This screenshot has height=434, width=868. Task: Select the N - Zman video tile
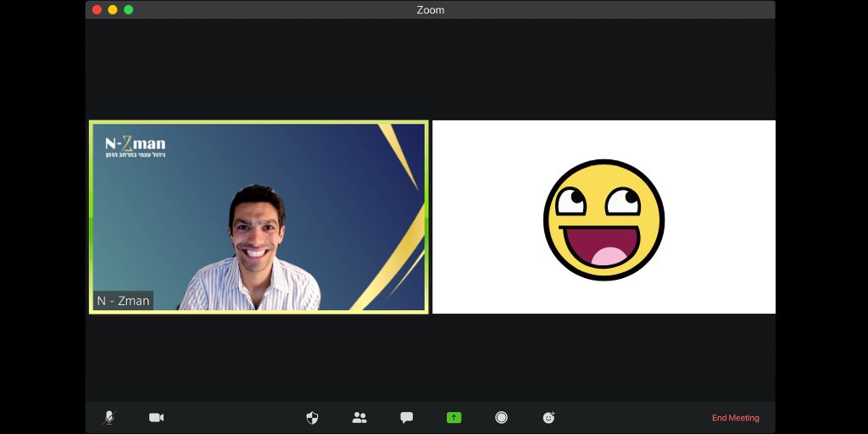[x=259, y=217]
